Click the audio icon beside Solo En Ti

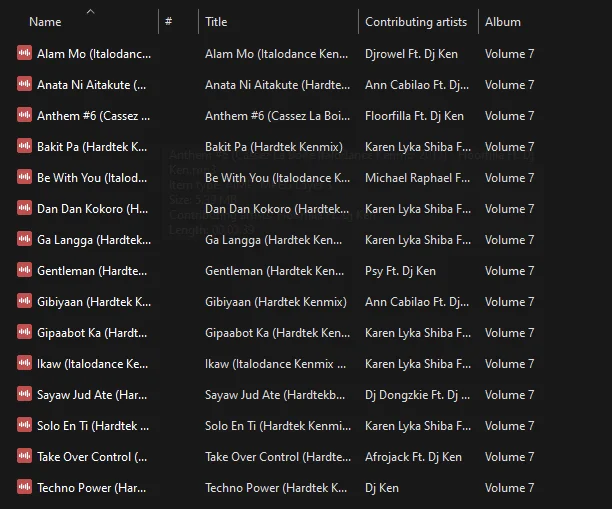click(24, 425)
